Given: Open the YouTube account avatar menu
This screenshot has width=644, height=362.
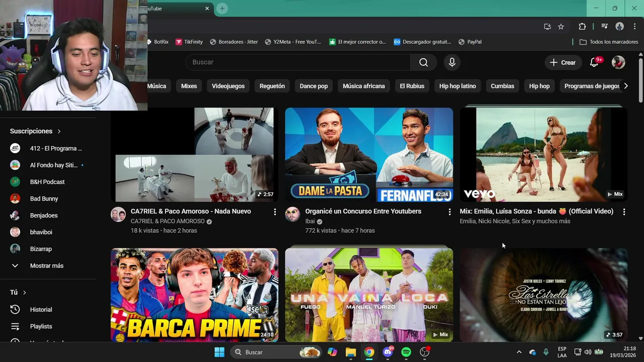Looking at the screenshot, I should [618, 62].
